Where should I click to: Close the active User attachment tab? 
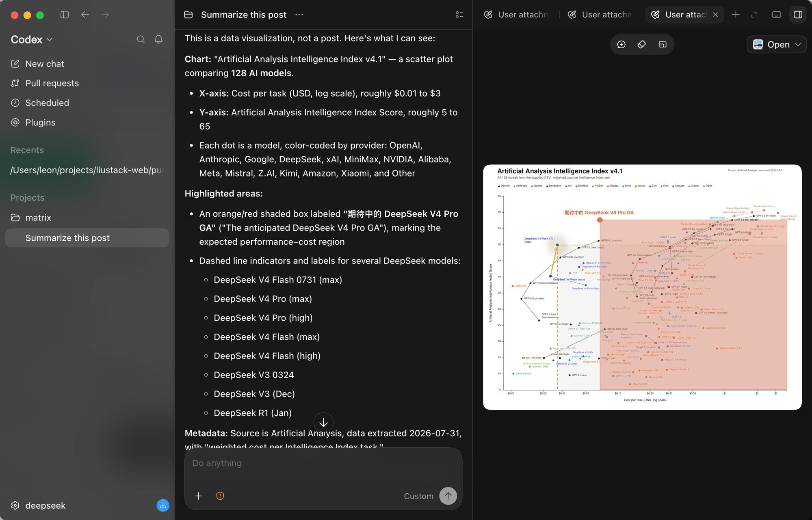pyautogui.click(x=716, y=15)
